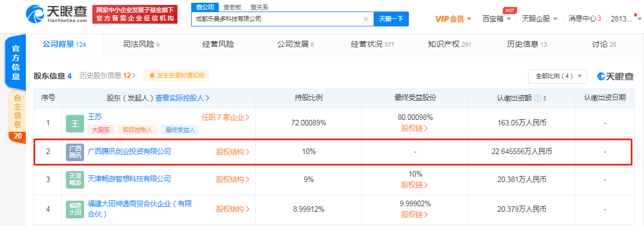Click 查看实际控股人 link in table header
This screenshot has height=226, width=644.
[x=182, y=98]
